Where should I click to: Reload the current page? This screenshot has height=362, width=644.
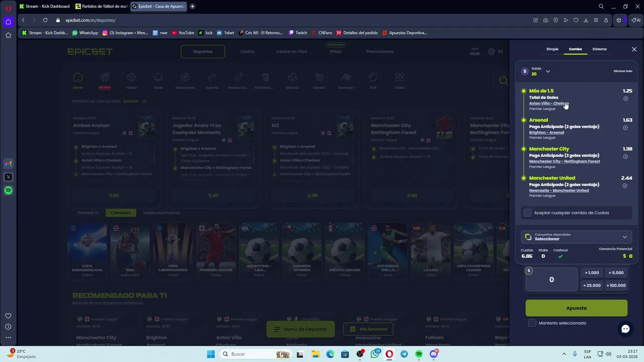(x=45, y=20)
